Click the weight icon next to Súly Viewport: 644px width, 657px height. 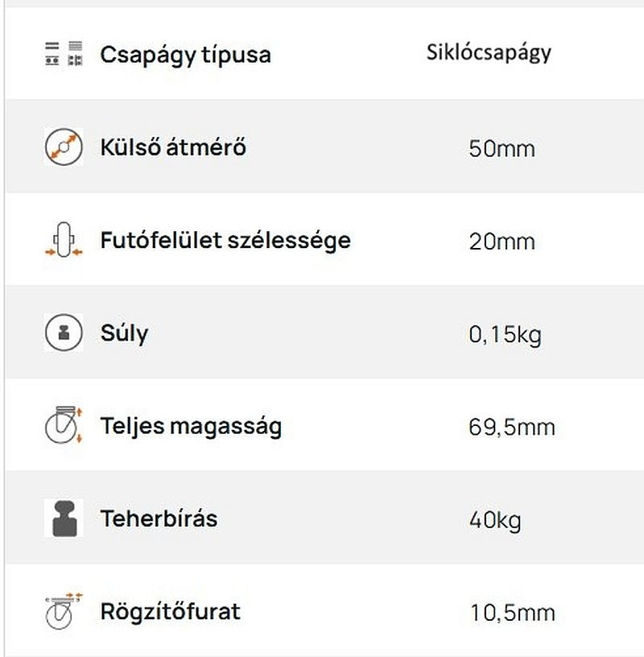64,333
